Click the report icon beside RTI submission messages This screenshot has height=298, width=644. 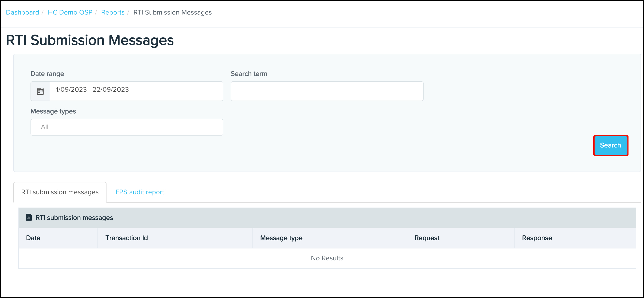(x=29, y=218)
